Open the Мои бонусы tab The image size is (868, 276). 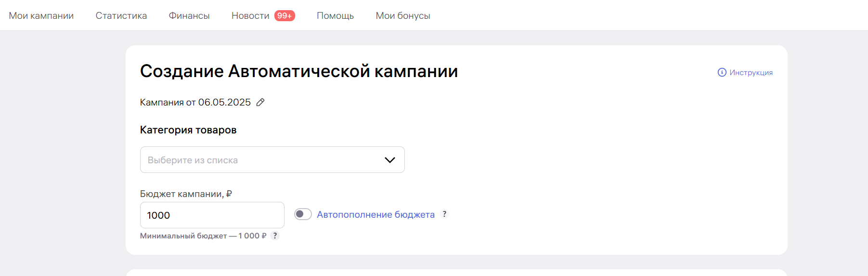pyautogui.click(x=403, y=16)
